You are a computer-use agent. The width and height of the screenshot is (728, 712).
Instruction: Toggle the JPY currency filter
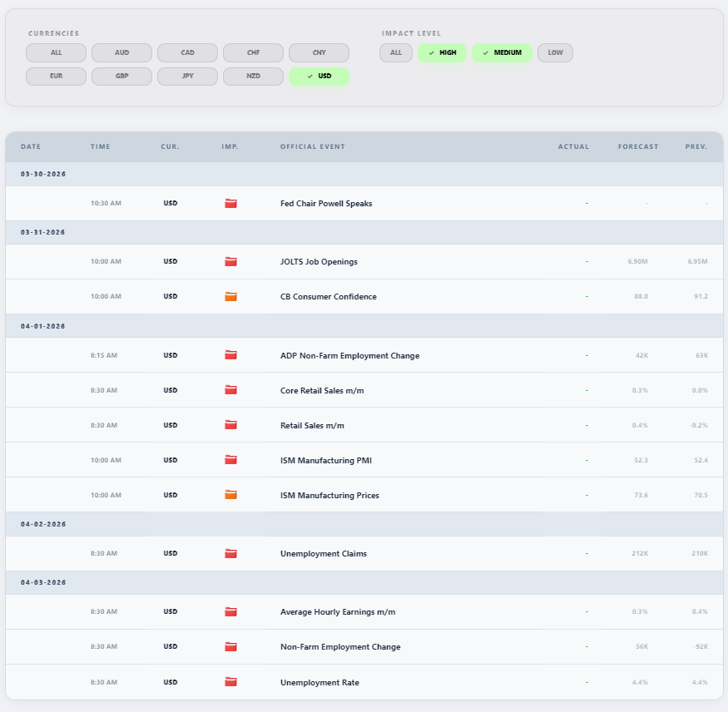coord(187,77)
